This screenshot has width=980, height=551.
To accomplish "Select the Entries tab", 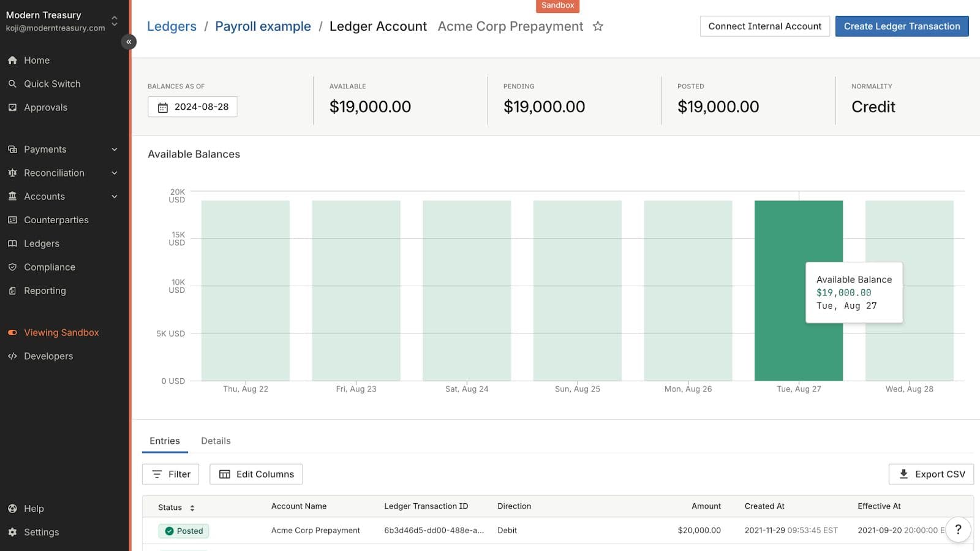I will pyautogui.click(x=165, y=441).
